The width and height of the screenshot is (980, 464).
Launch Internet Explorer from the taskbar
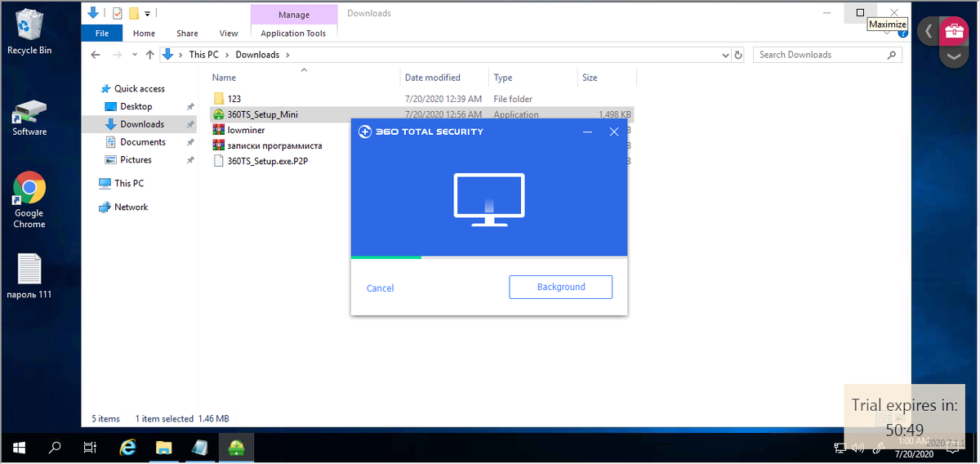pos(128,447)
